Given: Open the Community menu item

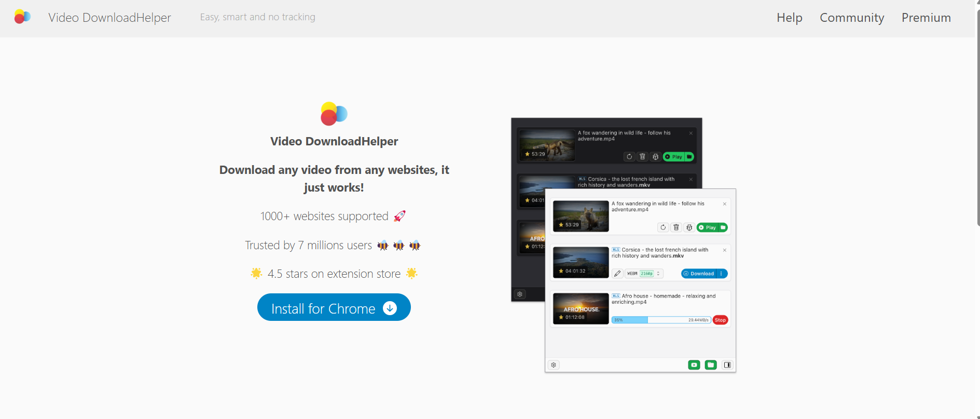Looking at the screenshot, I should (852, 18).
